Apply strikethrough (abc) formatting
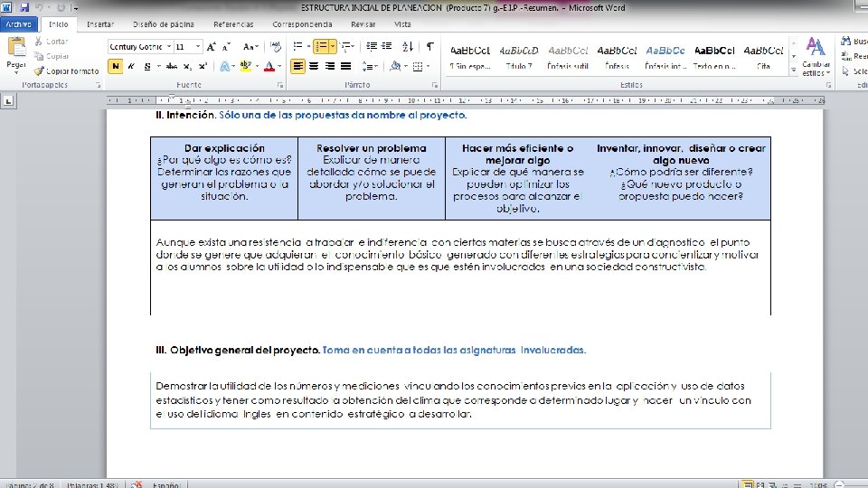The width and height of the screenshot is (868, 488). [x=172, y=66]
